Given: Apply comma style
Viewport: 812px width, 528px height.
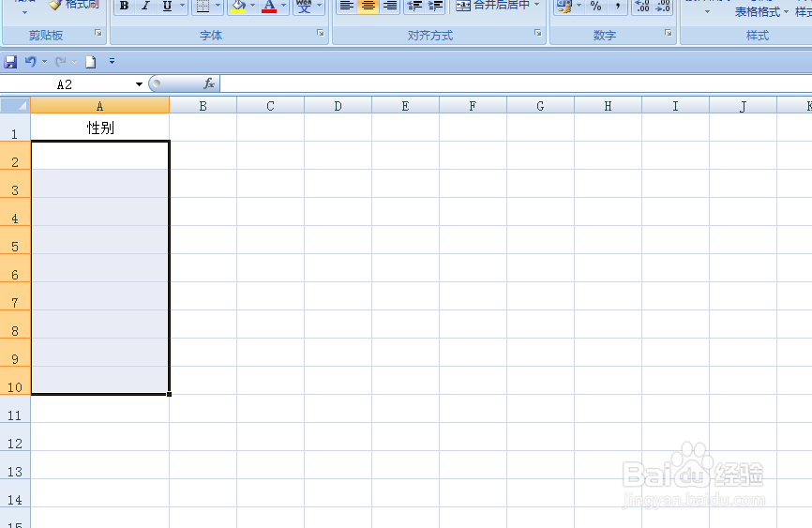Looking at the screenshot, I should [617, 7].
